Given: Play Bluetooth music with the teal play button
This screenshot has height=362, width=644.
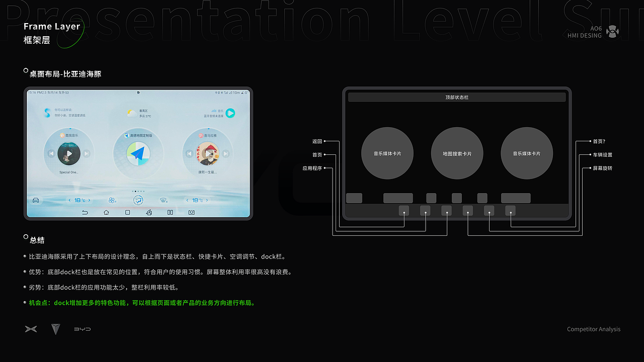Looking at the screenshot, I should coord(230,113).
